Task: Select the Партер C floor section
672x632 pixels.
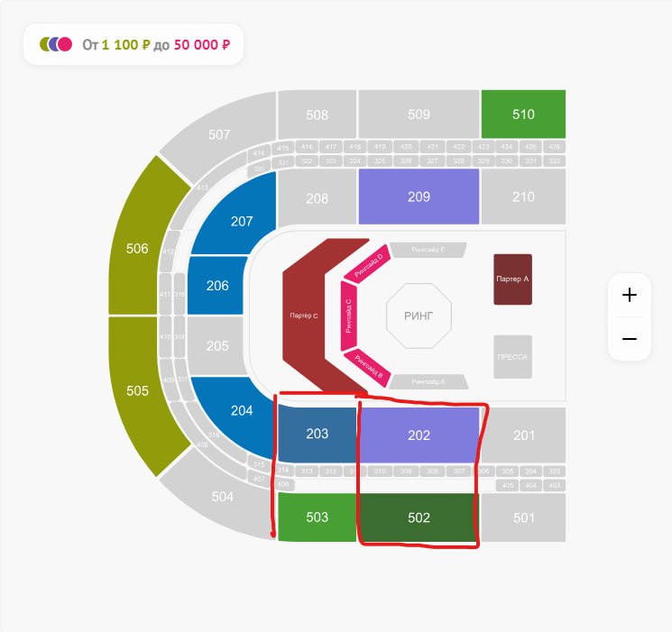Action: click(305, 316)
